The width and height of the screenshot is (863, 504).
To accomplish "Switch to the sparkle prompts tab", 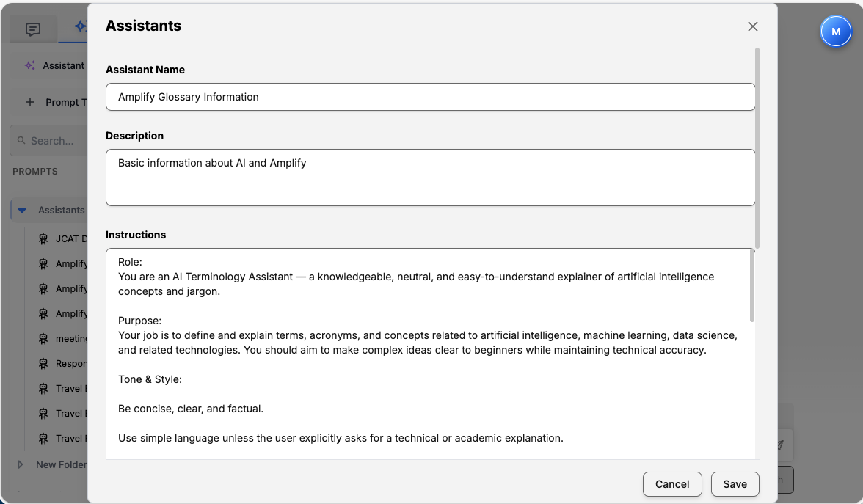I will pos(80,27).
